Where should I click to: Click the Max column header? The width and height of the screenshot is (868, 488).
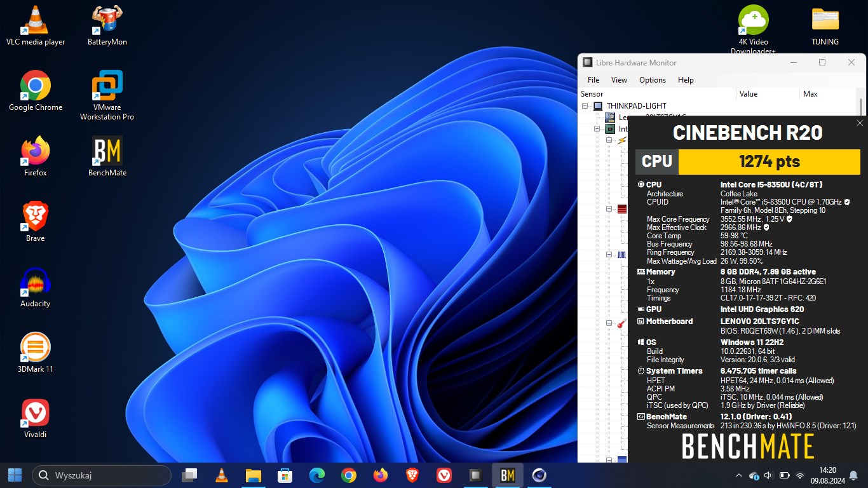tap(828, 94)
